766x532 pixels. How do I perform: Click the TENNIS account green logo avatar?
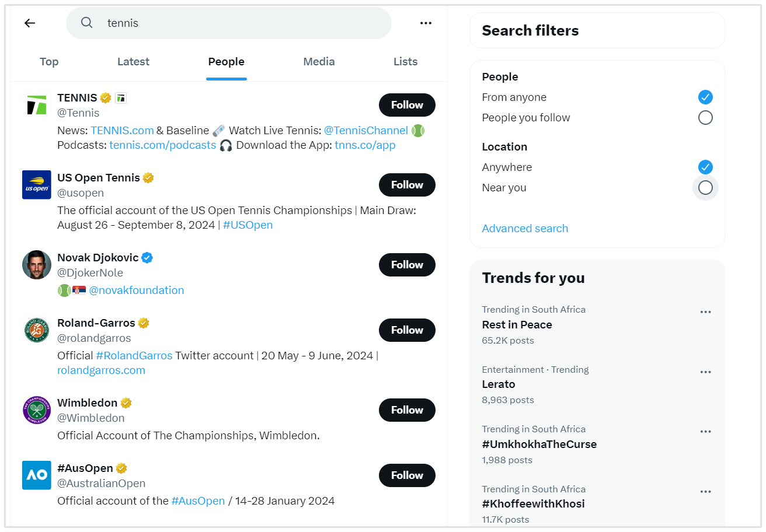[x=37, y=105]
